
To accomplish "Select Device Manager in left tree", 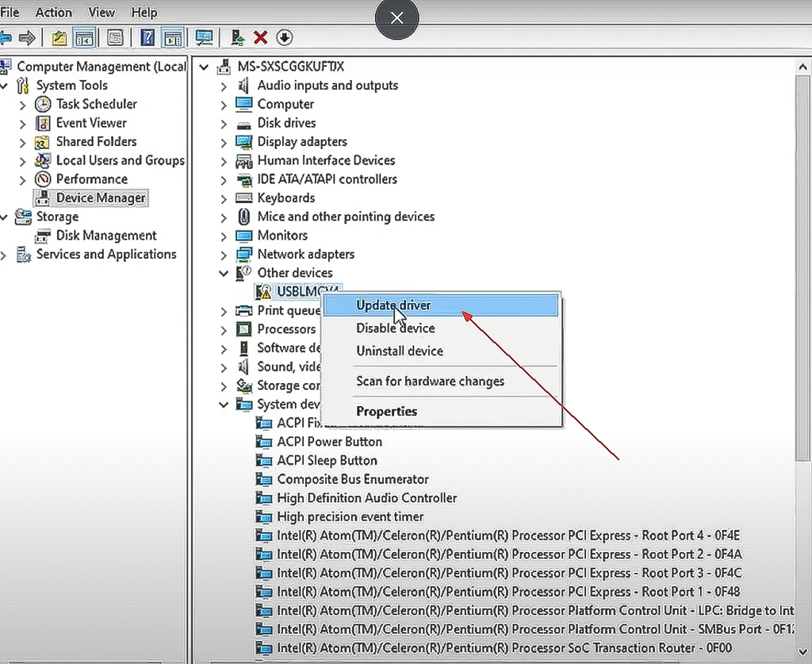I will tap(101, 198).
